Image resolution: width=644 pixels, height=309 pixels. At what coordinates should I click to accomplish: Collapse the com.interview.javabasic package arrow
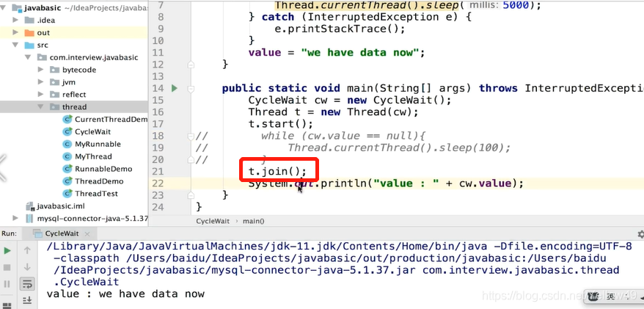(28, 57)
